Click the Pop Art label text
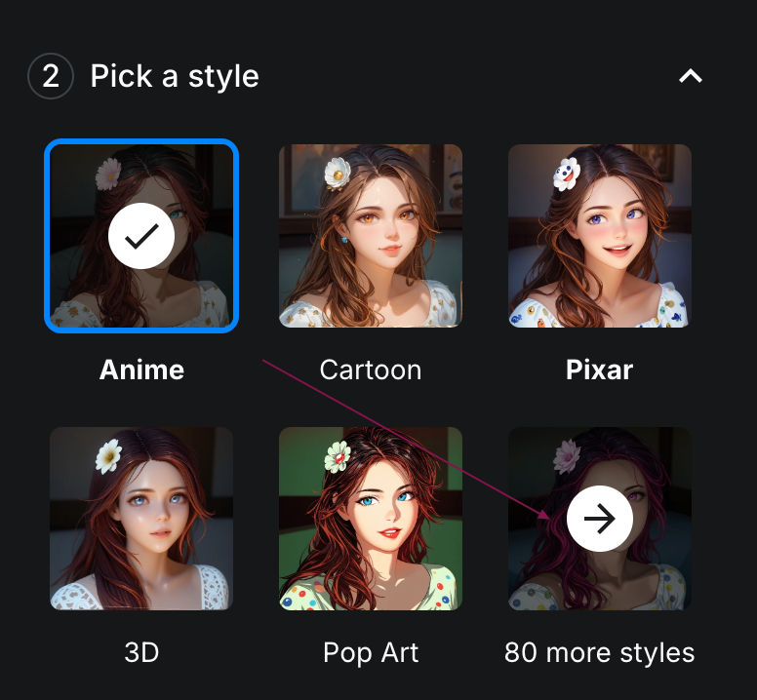The width and height of the screenshot is (757, 700). coord(371,653)
